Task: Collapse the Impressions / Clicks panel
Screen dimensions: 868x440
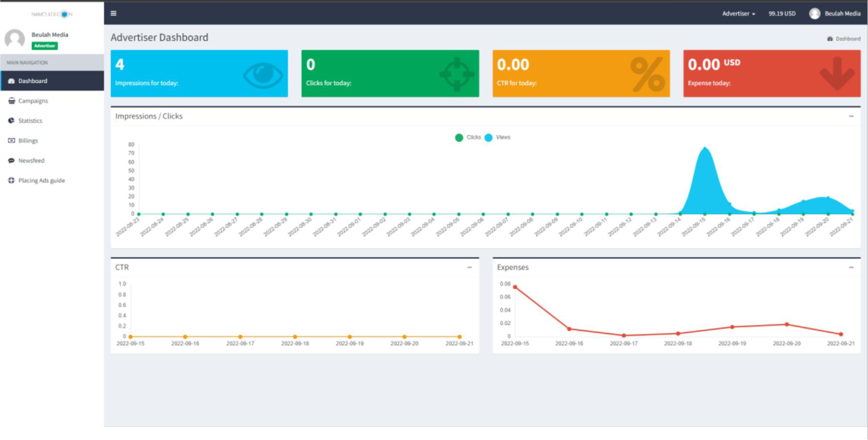Action: (x=851, y=116)
